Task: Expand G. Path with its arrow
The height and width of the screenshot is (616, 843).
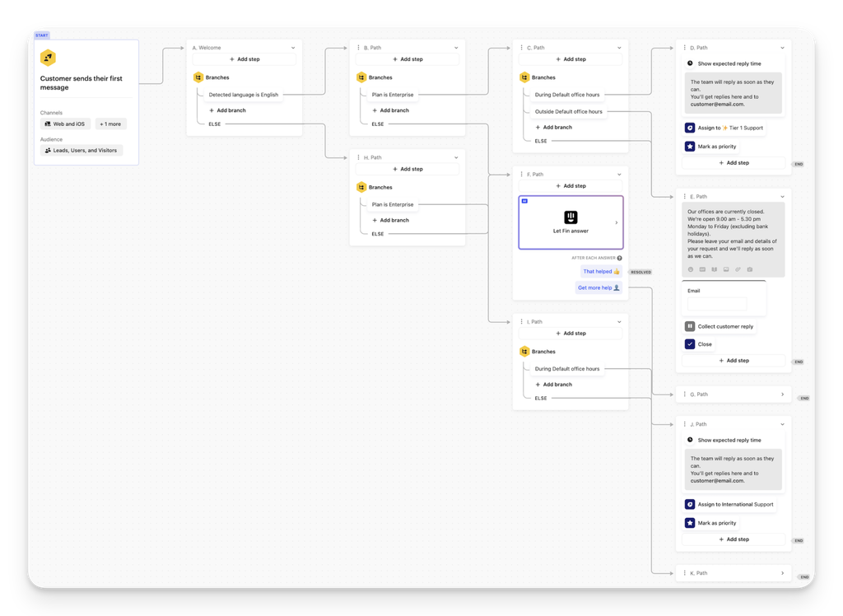Action: [782, 394]
